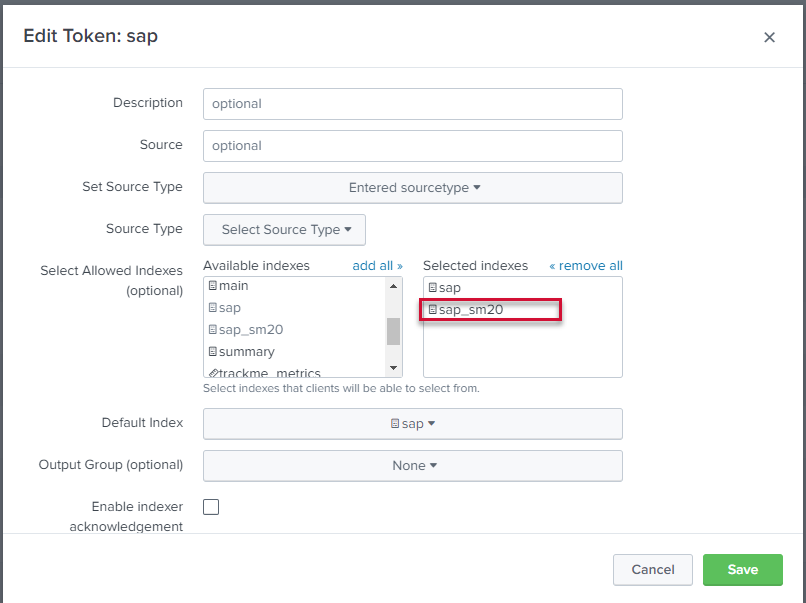Expand the Select Source Type dropdown
806x603 pixels.
point(284,230)
